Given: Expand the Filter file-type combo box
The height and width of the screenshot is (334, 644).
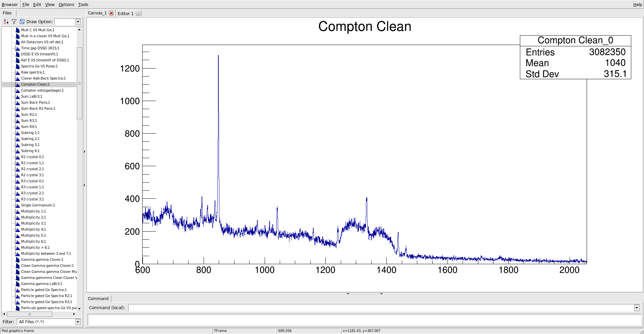Looking at the screenshot, I should (77, 322).
